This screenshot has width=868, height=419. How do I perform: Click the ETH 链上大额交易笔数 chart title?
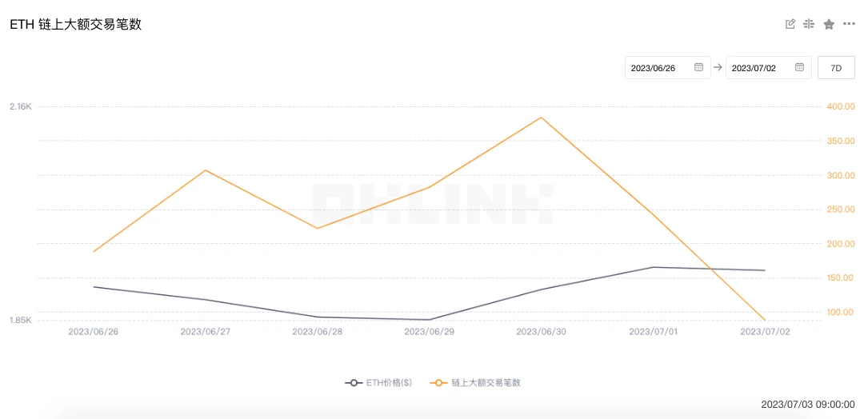pyautogui.click(x=75, y=25)
